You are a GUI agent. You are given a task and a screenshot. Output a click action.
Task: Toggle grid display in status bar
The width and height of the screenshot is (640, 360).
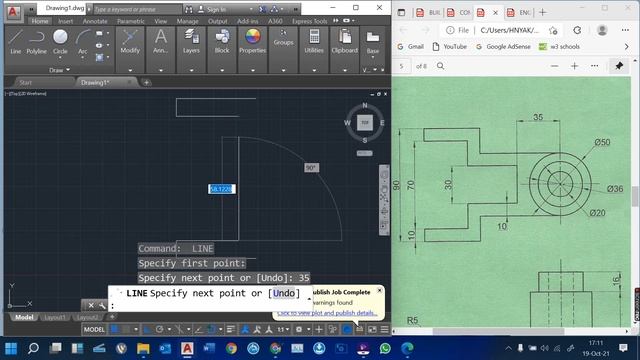(115, 329)
